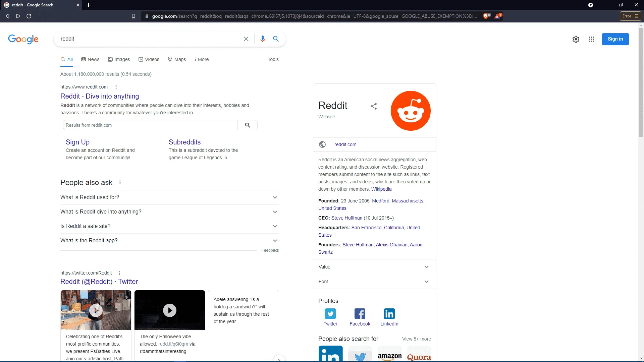This screenshot has width=644, height=362.
Task: Click the Google logo
Action: (x=23, y=39)
